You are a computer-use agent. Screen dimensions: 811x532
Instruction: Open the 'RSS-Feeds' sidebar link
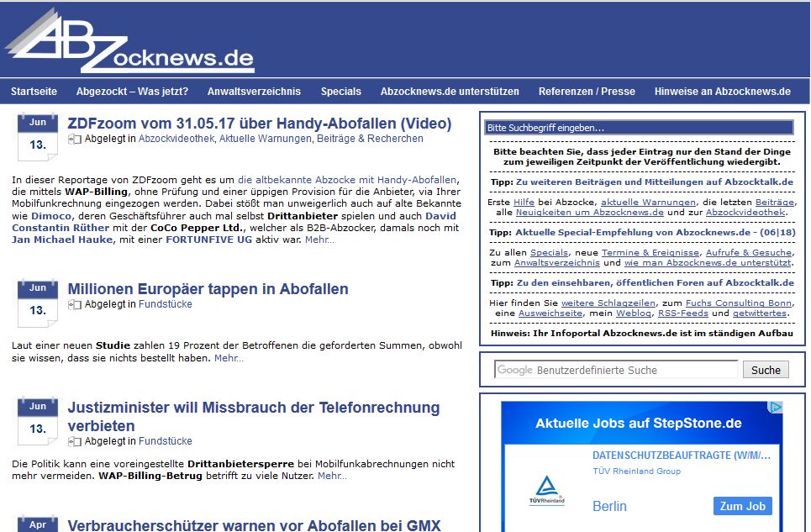[x=682, y=313]
